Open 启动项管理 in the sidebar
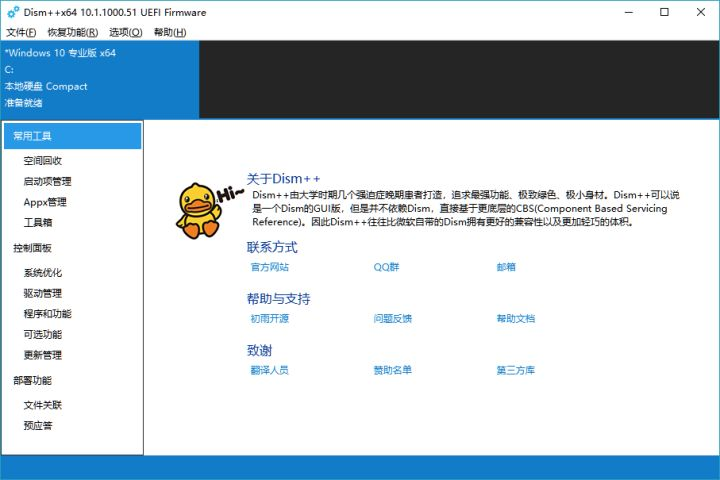 click(47, 181)
